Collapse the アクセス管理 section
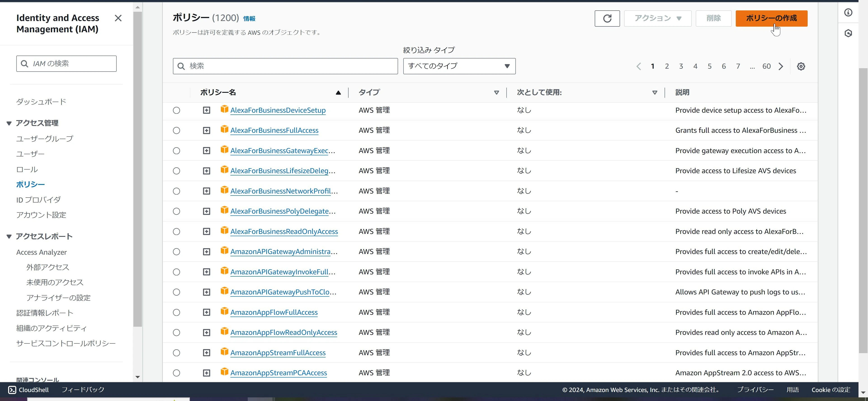The width and height of the screenshot is (868, 401). (x=9, y=124)
